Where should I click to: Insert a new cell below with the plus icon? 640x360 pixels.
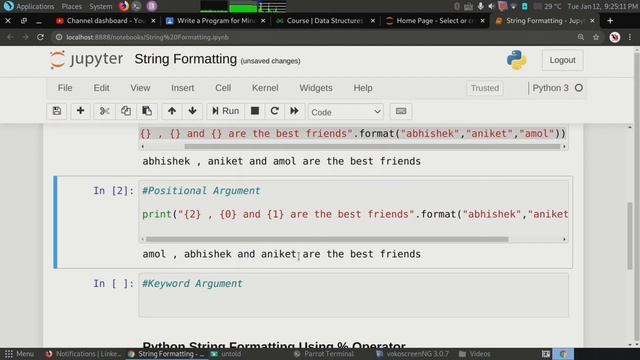coord(80,111)
